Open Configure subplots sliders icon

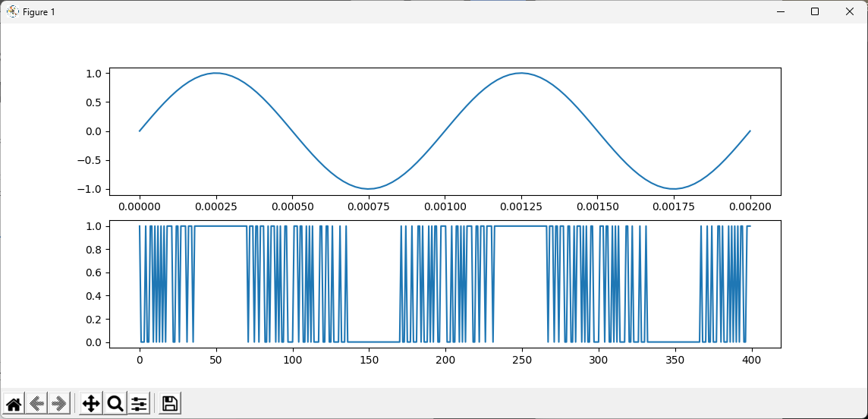click(x=139, y=403)
